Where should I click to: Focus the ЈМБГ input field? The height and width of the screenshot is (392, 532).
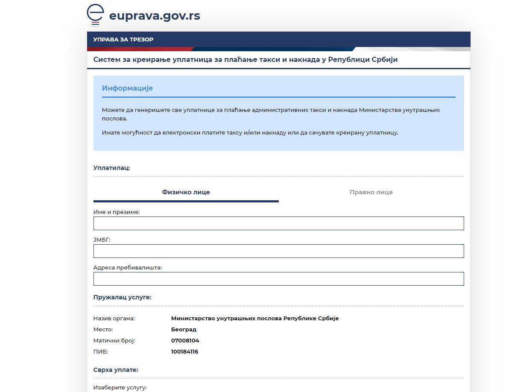(278, 251)
